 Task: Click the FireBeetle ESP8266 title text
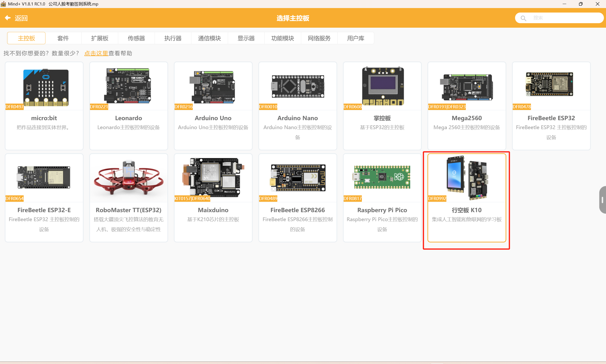point(298,210)
